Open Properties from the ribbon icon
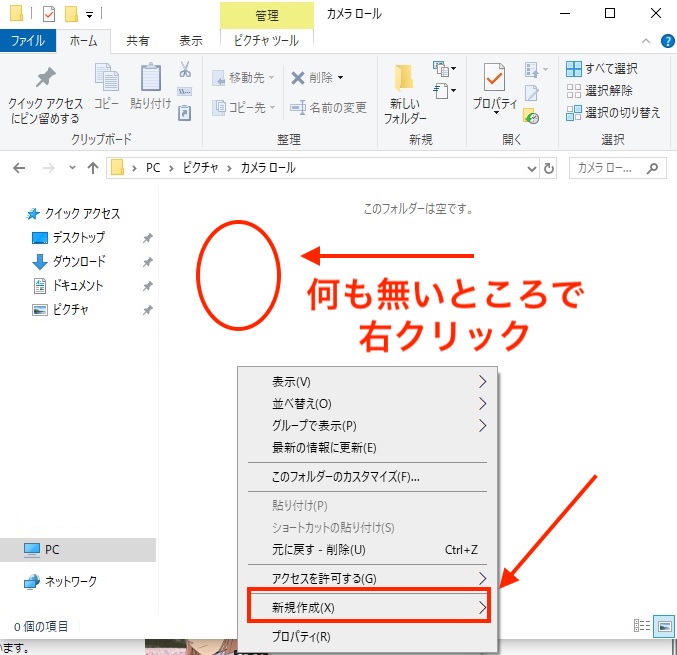Viewport: 677px width, 655px height. coord(494,80)
